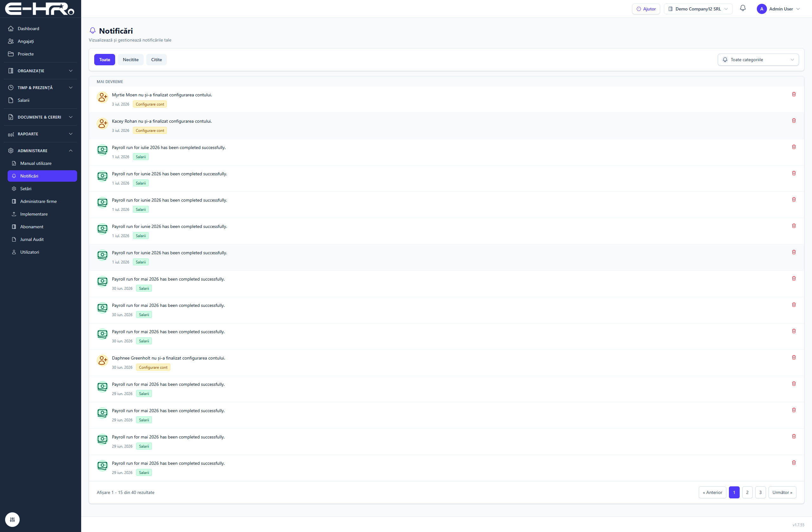Switch to the Citite tab

click(x=157, y=60)
